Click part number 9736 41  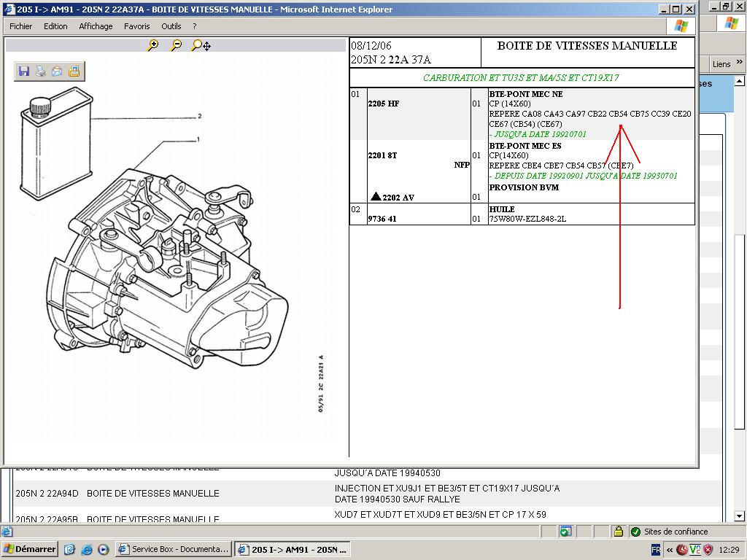(x=382, y=219)
